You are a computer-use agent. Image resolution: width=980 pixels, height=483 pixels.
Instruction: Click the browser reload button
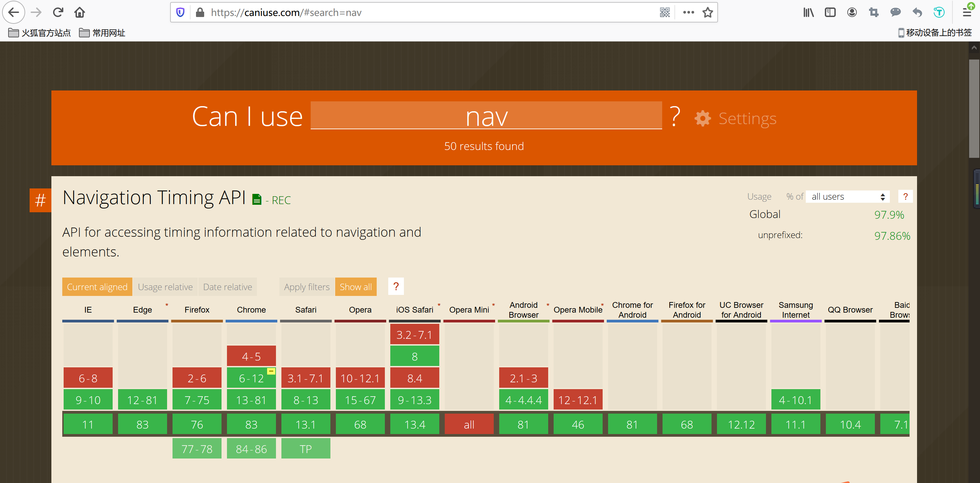click(58, 13)
